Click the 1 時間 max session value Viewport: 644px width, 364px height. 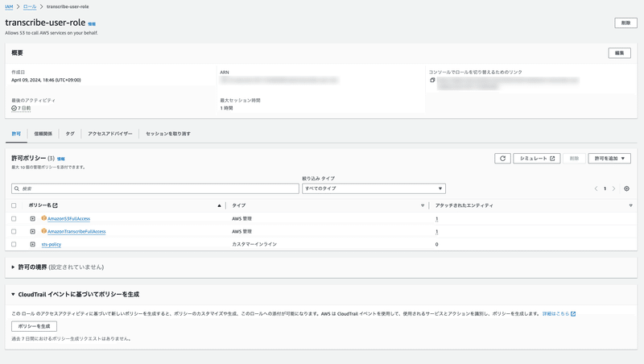pos(227,108)
